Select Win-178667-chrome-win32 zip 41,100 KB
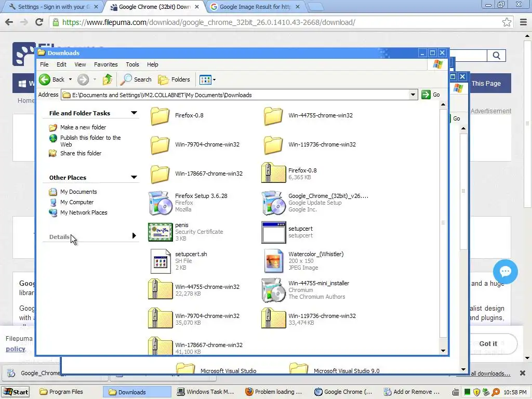532x399 pixels. (160, 345)
